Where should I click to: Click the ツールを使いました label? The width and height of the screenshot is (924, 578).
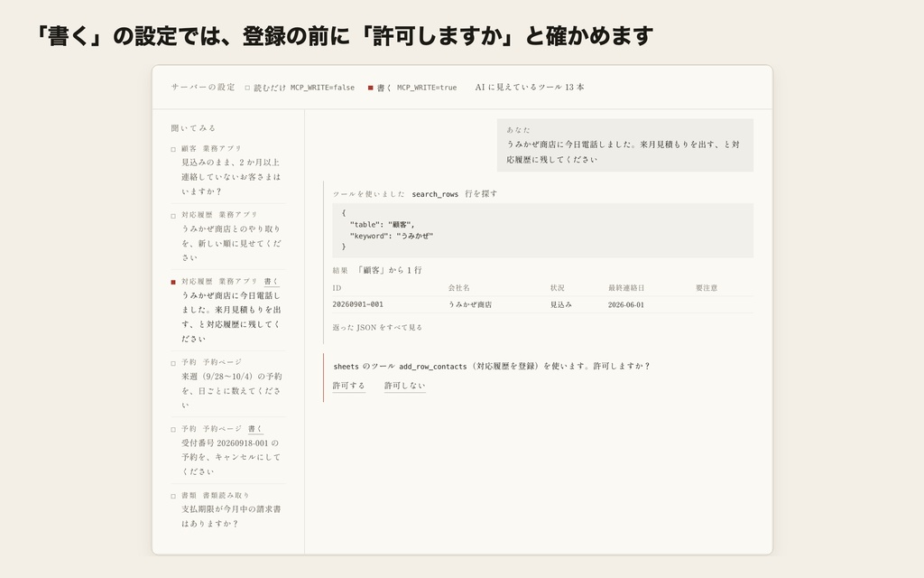coord(368,194)
